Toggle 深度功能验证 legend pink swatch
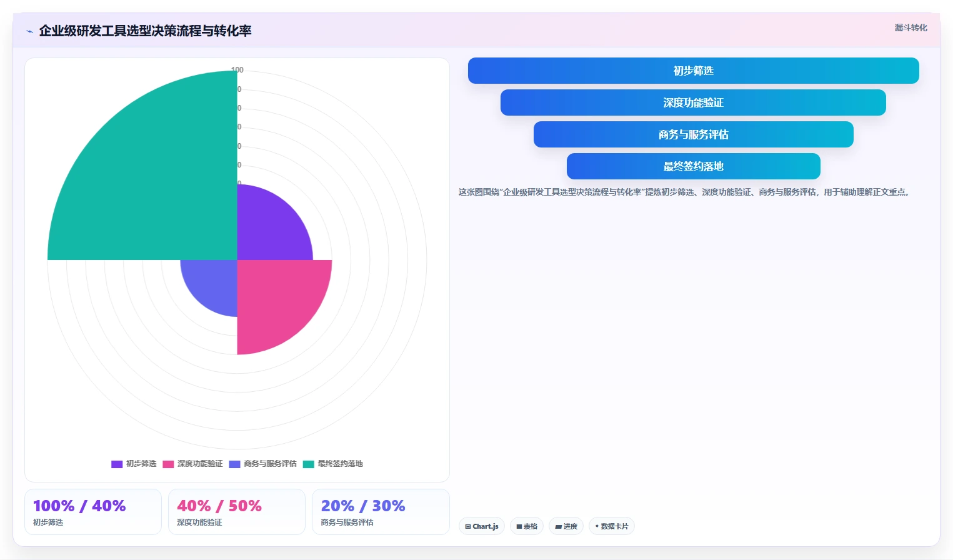Viewport: 953px width, 560px height. coord(168,464)
